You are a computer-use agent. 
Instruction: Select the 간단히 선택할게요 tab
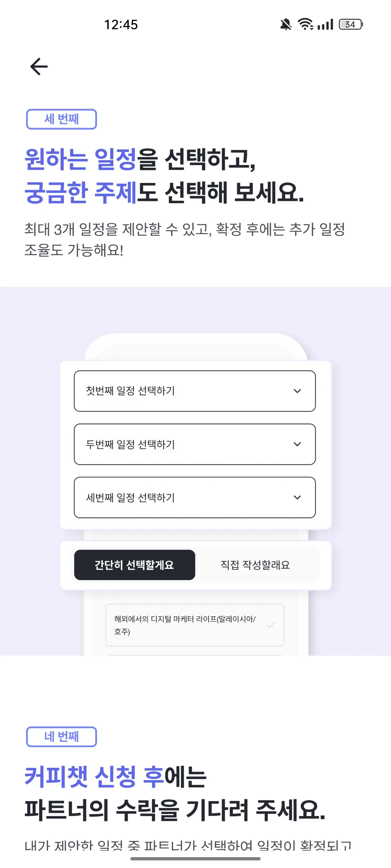tap(135, 565)
